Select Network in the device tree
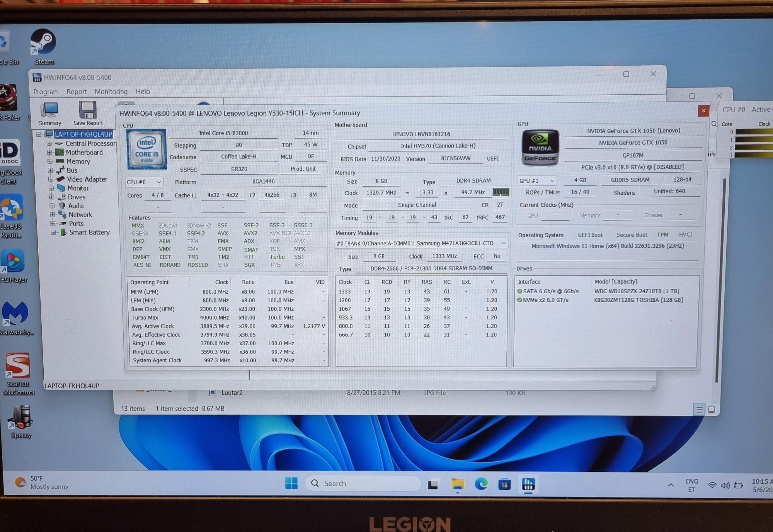The image size is (773, 532). tap(80, 215)
